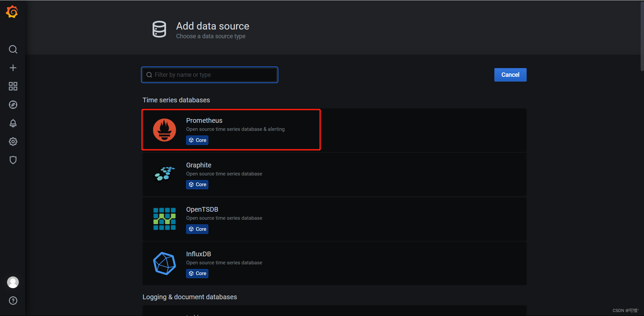The height and width of the screenshot is (316, 644).
Task: Open the Alerting bell icon in sidebar
Action: pos(13,123)
